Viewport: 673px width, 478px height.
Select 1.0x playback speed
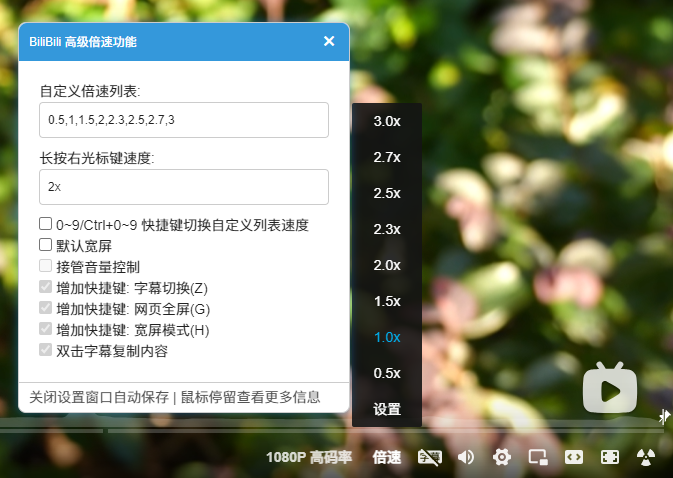coord(387,338)
